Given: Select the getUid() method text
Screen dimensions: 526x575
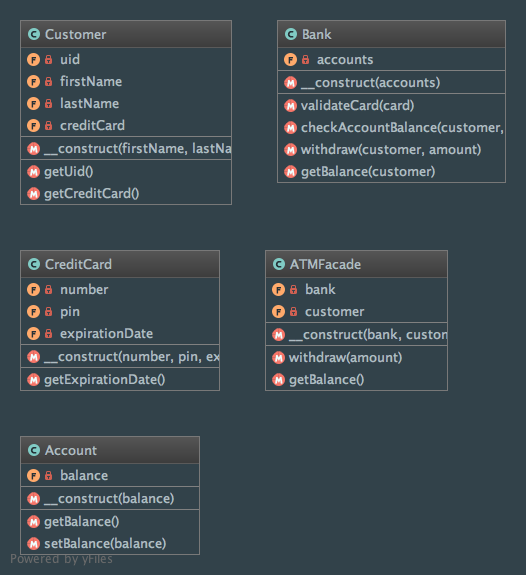Looking at the screenshot, I should 69,172.
